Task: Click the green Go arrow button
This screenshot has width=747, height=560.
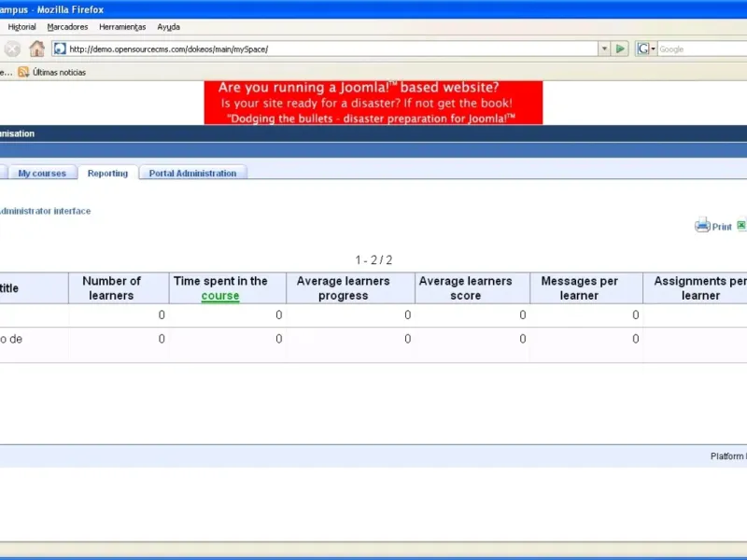Action: (620, 49)
